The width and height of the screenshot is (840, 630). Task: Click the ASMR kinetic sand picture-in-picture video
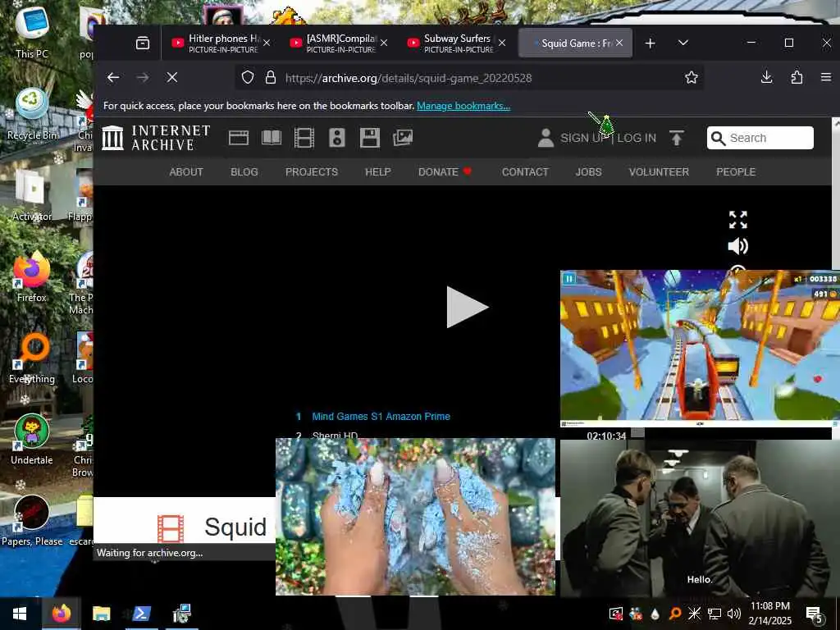(415, 517)
